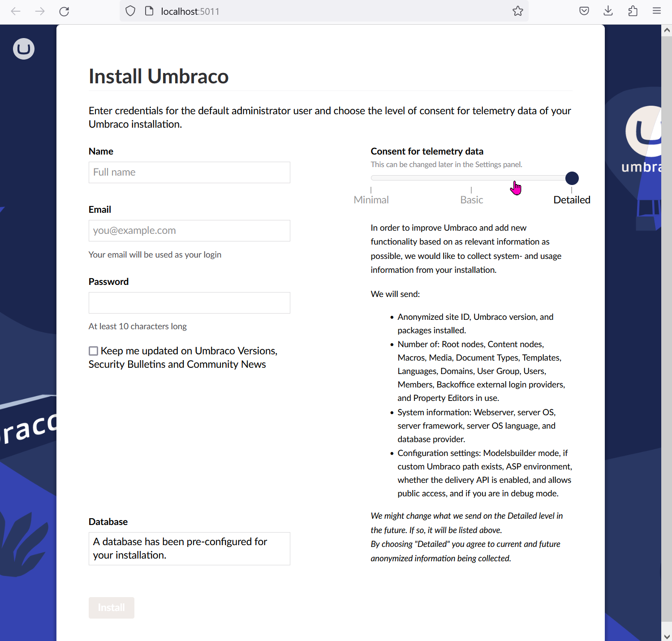
Task: Click the telemetry consent slider handle
Action: click(572, 178)
